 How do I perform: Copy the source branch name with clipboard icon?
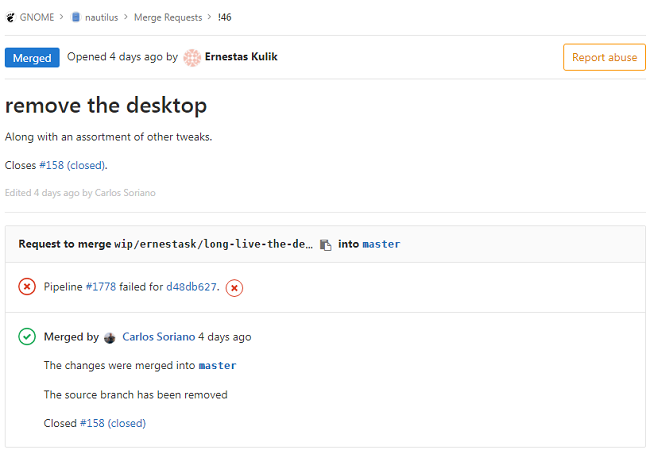point(325,245)
